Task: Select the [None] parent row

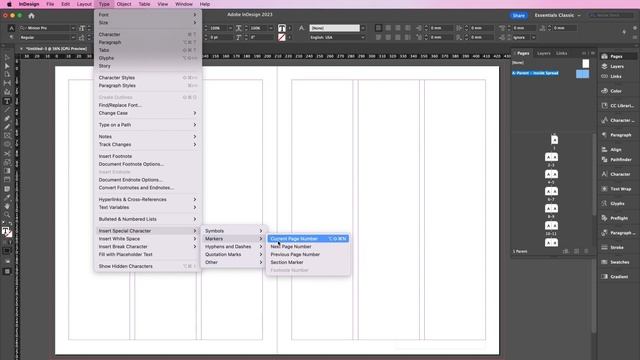Action: (551, 63)
